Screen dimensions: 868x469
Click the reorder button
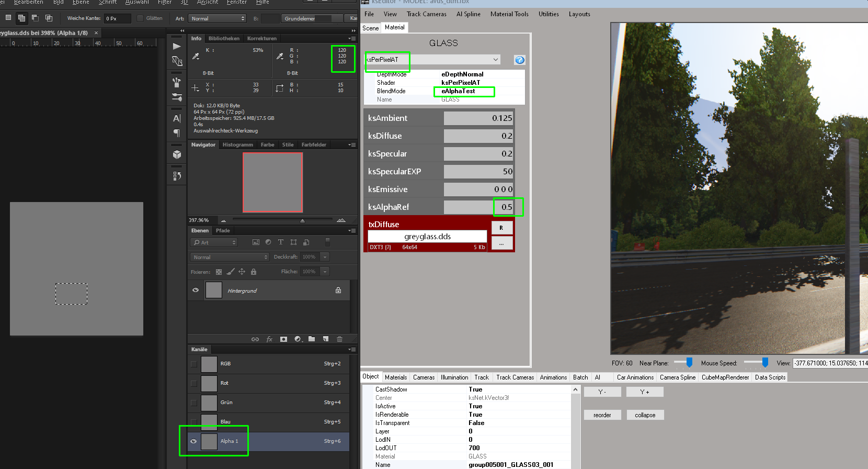point(602,415)
